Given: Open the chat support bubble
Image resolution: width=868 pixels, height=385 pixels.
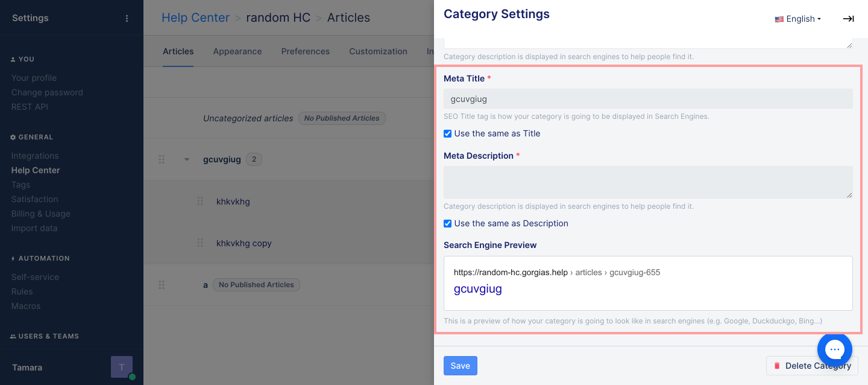Looking at the screenshot, I should tap(834, 349).
